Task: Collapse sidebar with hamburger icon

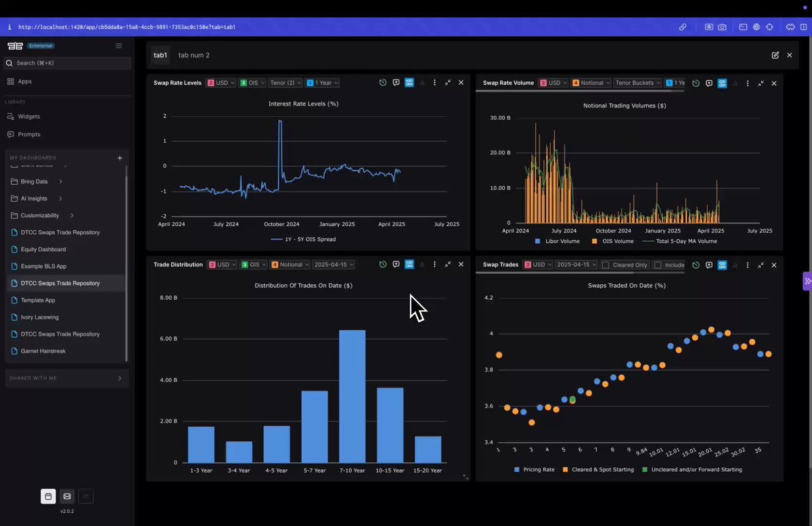Action: (119, 46)
